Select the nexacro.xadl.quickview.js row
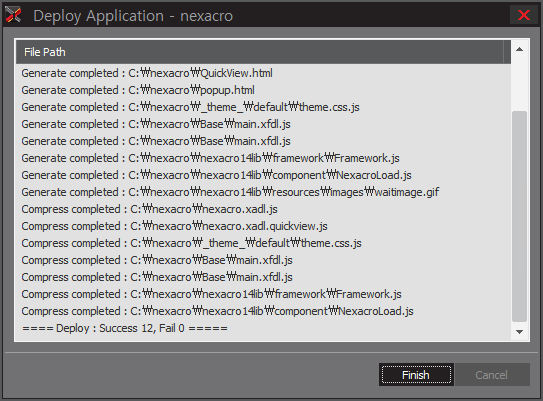The width and height of the screenshot is (543, 401). (263, 226)
